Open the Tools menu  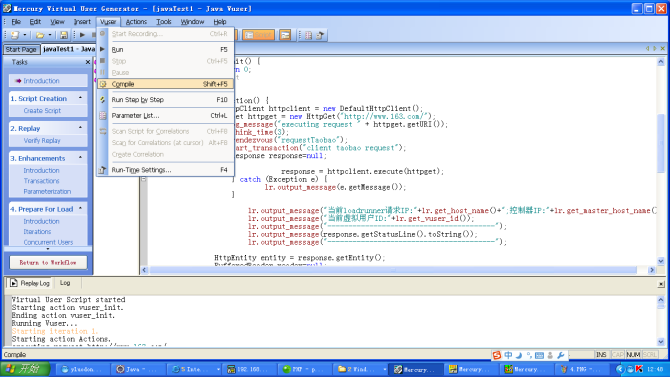click(164, 21)
